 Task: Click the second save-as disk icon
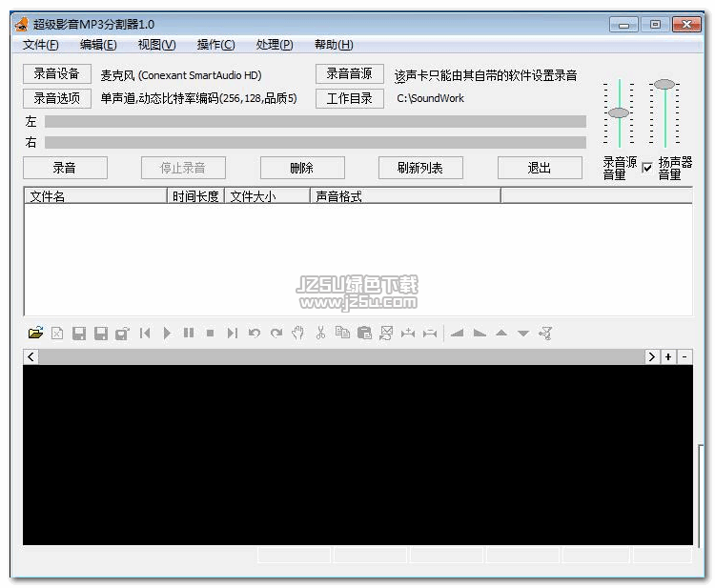(x=101, y=334)
